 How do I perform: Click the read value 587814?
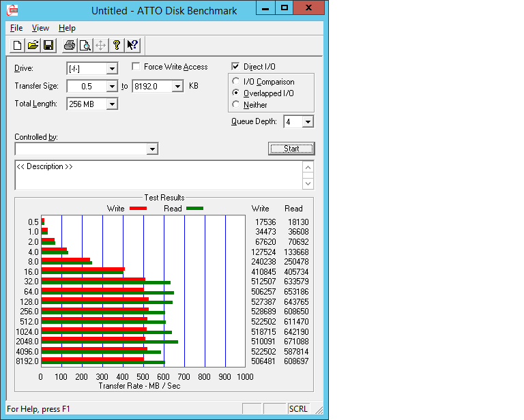296,351
